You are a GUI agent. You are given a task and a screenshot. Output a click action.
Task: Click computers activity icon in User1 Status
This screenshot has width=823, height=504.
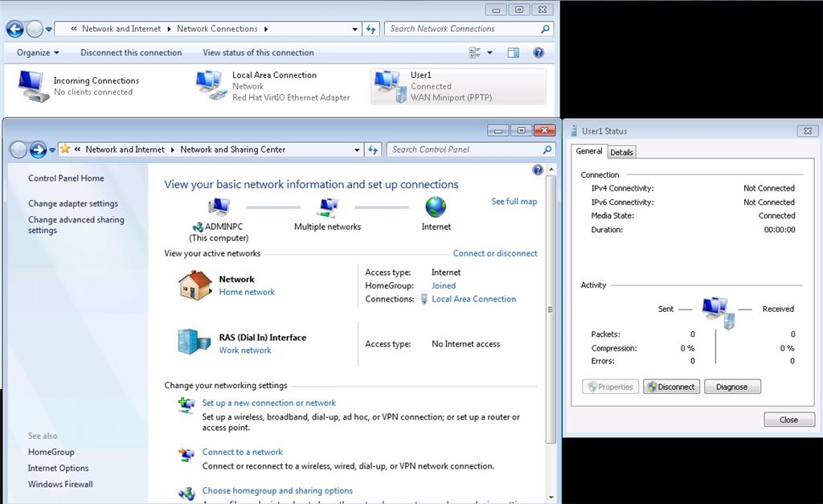pos(717,313)
